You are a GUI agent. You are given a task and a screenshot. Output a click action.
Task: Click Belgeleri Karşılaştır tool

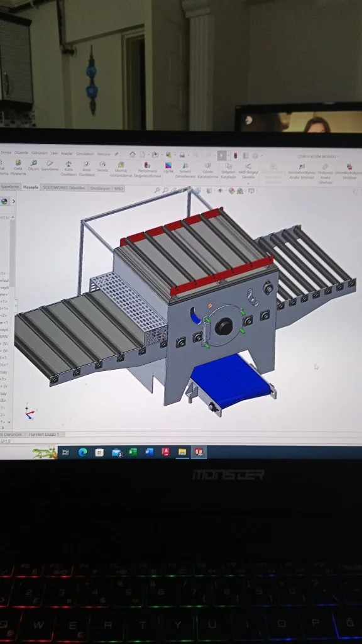point(229,171)
